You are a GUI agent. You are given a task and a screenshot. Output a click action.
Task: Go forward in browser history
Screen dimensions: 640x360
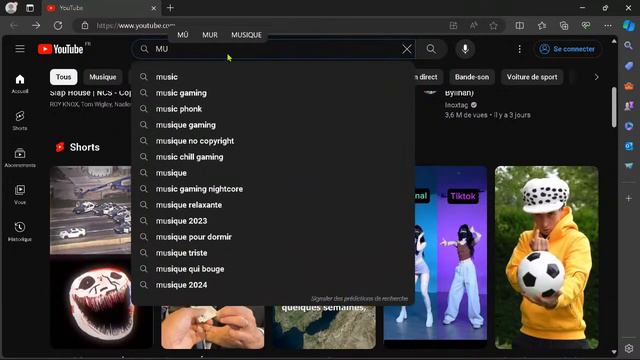36,26
